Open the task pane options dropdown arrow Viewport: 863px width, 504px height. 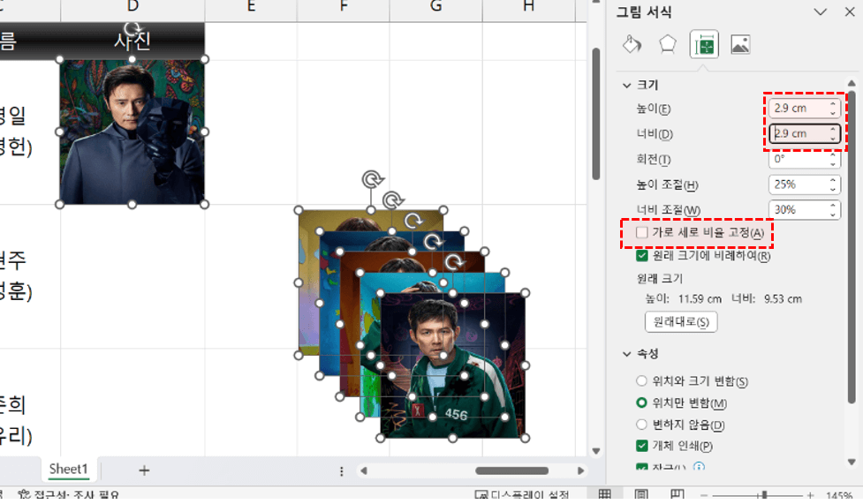[821, 11]
